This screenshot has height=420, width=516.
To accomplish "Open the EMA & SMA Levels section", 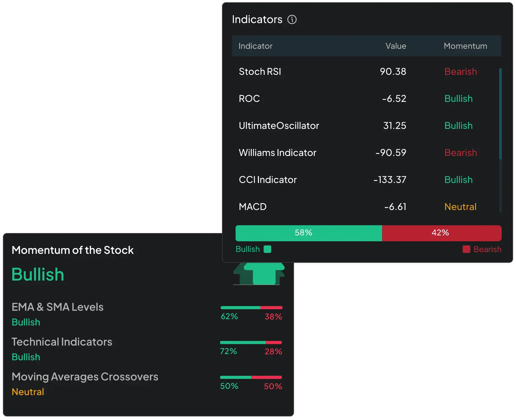I will pyautogui.click(x=147, y=314).
